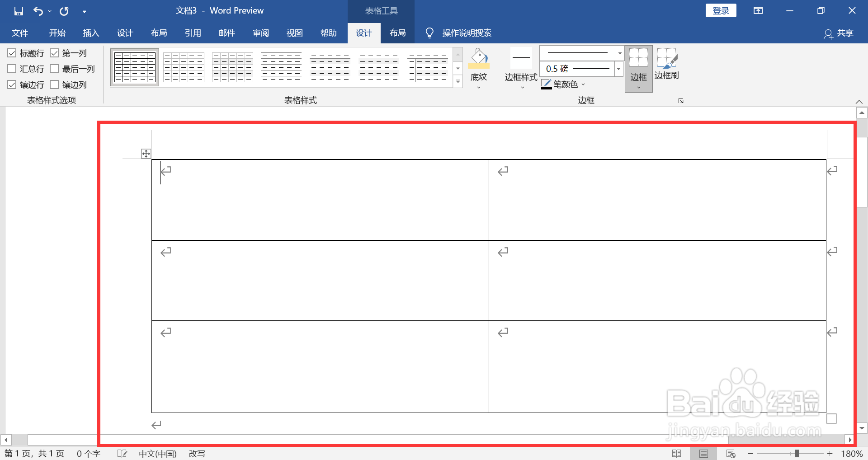Click horizontal scrollbar left arrow
868x460 pixels.
(6, 440)
